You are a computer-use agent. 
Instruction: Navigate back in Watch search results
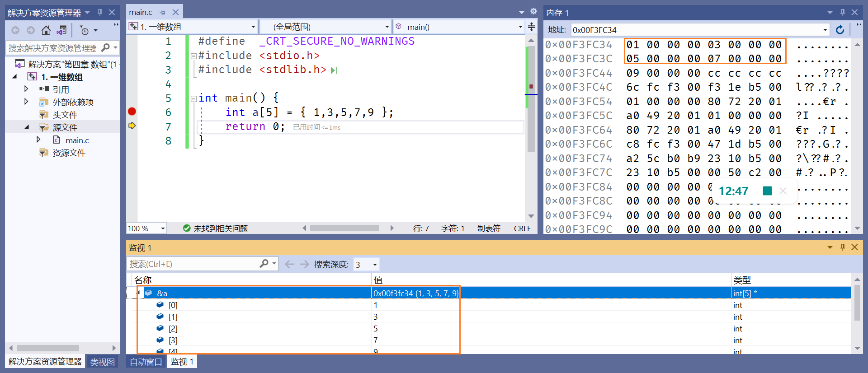(x=289, y=264)
